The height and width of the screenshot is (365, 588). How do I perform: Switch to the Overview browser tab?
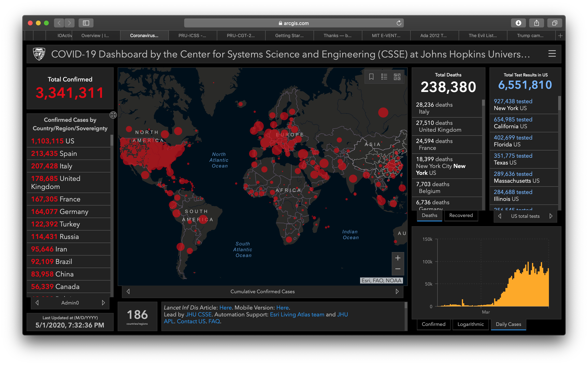[x=96, y=36]
